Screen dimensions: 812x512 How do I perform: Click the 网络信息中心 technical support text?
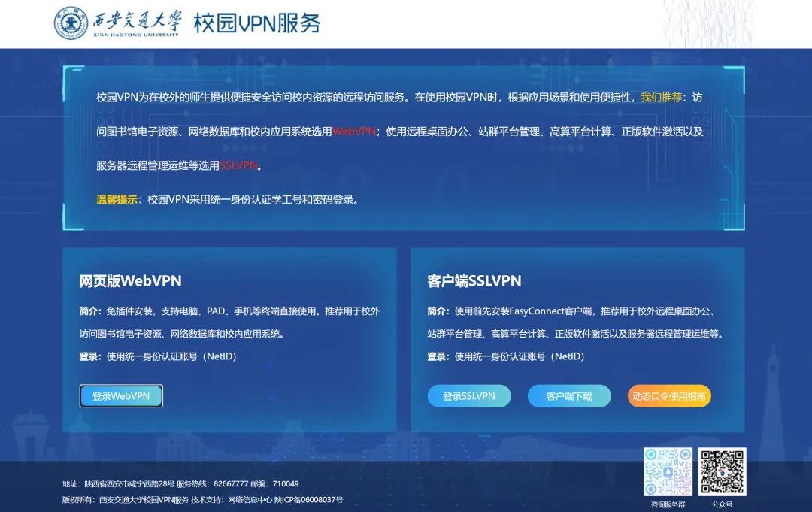[x=250, y=500]
